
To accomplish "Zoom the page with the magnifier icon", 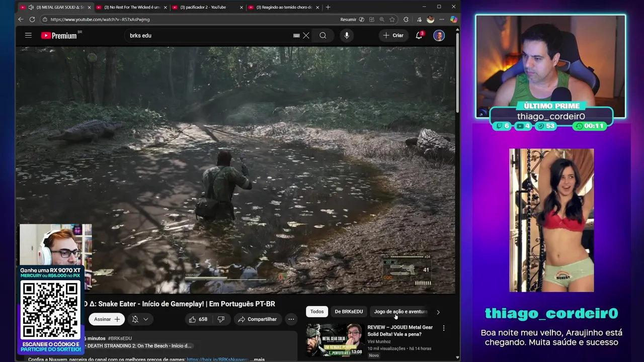I will 382,19.
